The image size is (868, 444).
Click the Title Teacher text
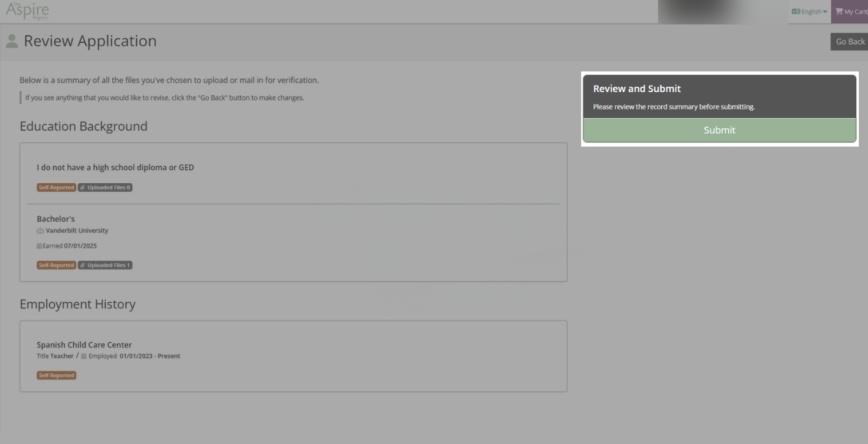[55, 356]
